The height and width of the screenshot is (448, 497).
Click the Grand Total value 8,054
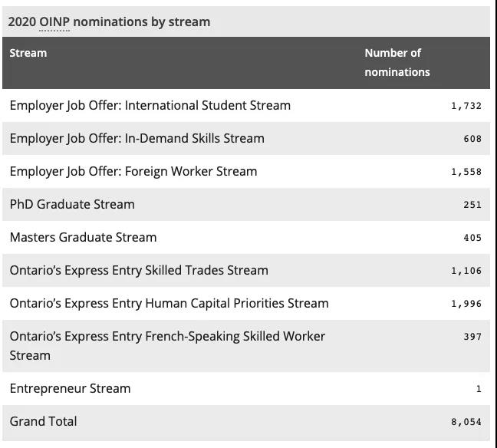[x=466, y=422]
